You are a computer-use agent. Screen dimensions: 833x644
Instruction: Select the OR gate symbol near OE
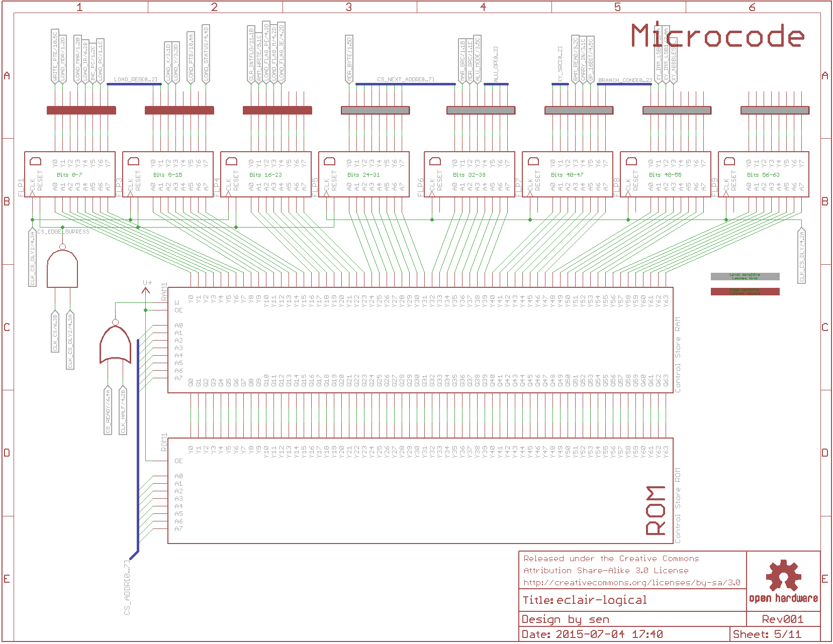point(115,344)
